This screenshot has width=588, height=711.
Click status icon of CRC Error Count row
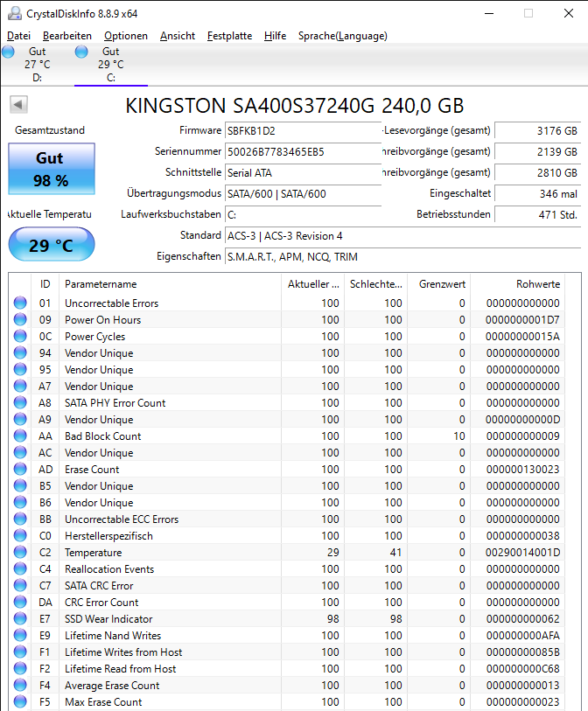coord(20,602)
